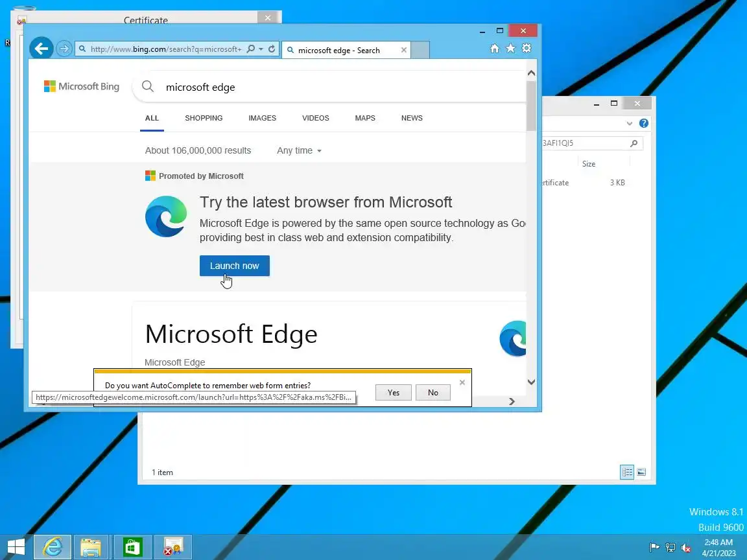The width and height of the screenshot is (747, 560).
Task: Dismiss the AutoComplete notification bar
Action: click(x=462, y=382)
